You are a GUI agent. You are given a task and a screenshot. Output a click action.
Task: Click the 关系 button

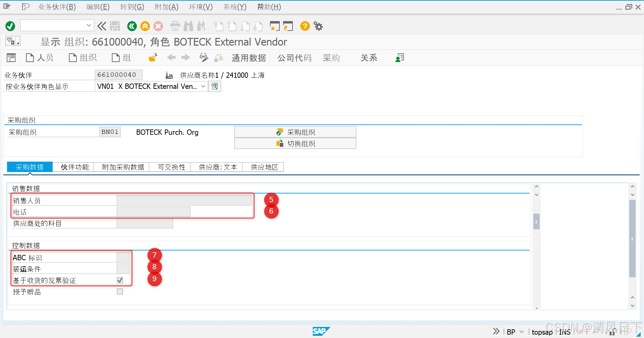pyautogui.click(x=369, y=58)
